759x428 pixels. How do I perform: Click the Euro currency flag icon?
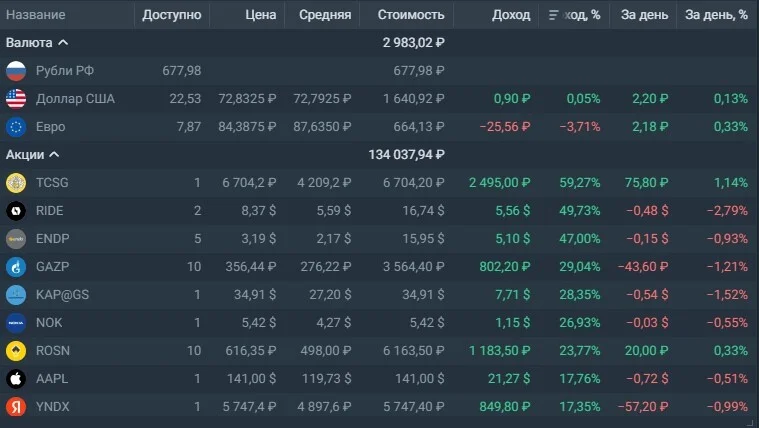click(x=16, y=127)
